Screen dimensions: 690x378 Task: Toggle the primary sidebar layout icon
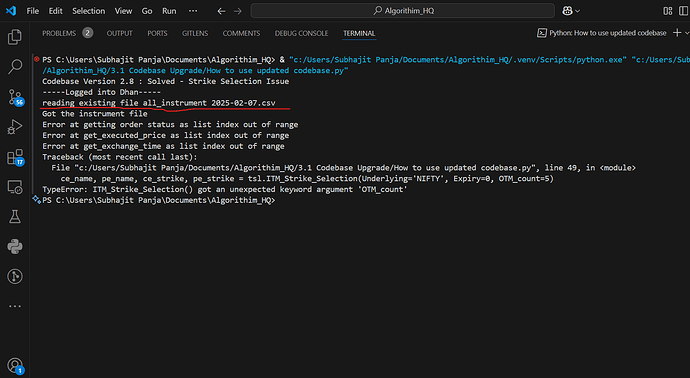(683, 11)
